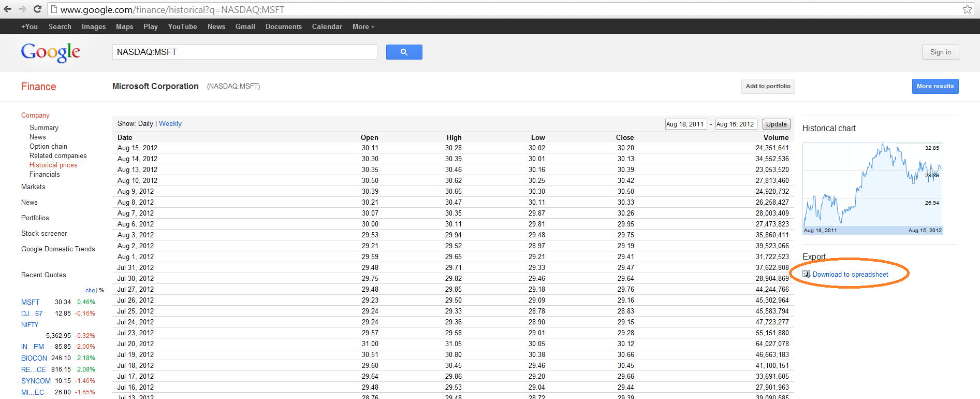
Task: Click the blue magnifying glass search button
Action: click(404, 52)
